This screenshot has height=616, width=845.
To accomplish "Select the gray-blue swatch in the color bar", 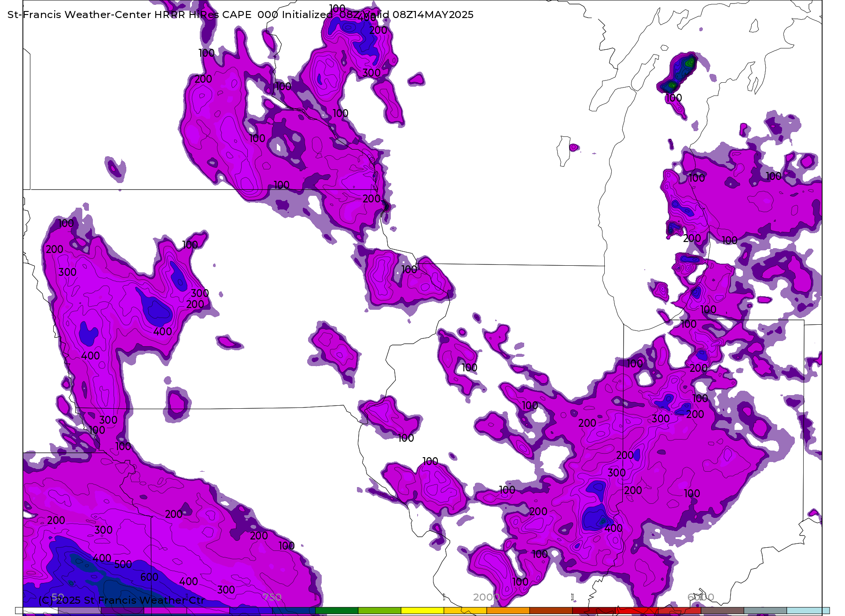I will [765, 611].
